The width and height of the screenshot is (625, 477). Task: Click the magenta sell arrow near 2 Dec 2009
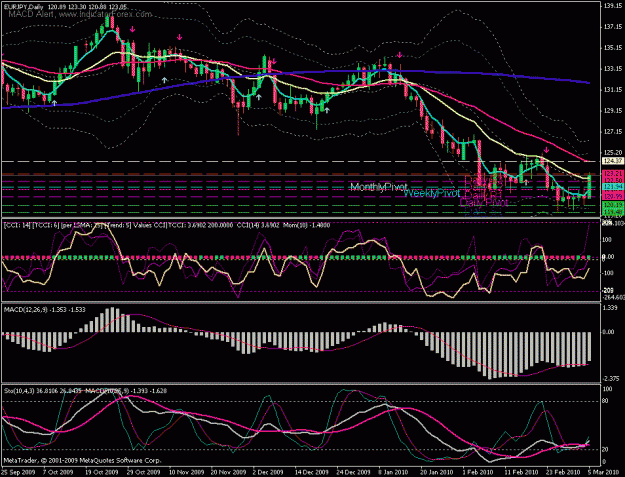pos(274,61)
